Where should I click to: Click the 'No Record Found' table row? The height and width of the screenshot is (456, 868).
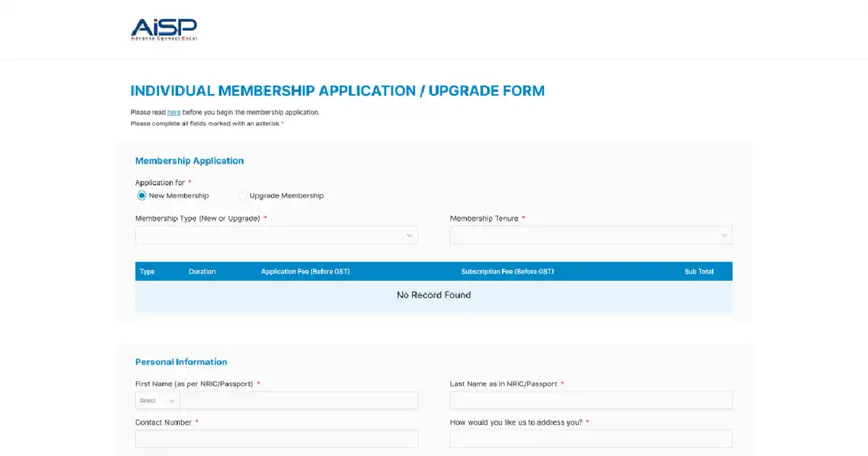pos(434,295)
